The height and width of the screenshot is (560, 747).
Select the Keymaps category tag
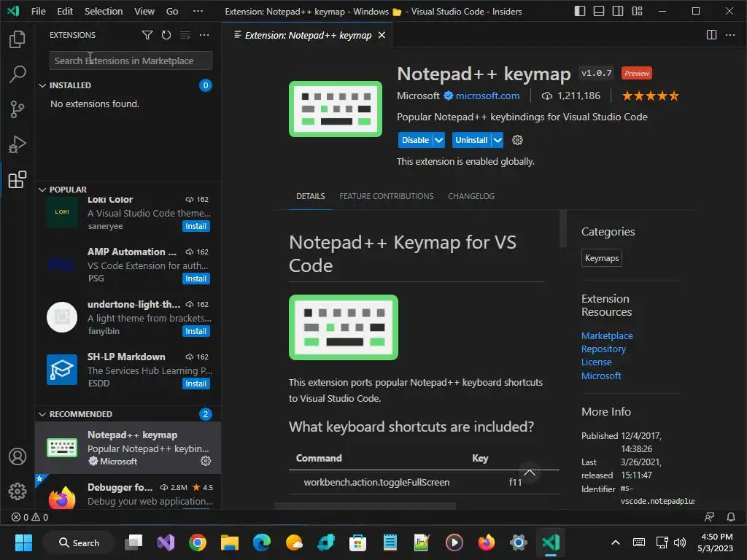pyautogui.click(x=602, y=258)
